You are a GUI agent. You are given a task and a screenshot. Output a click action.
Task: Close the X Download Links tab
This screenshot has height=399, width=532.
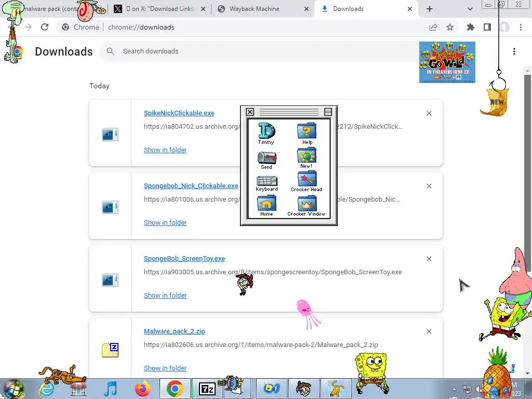tap(203, 9)
